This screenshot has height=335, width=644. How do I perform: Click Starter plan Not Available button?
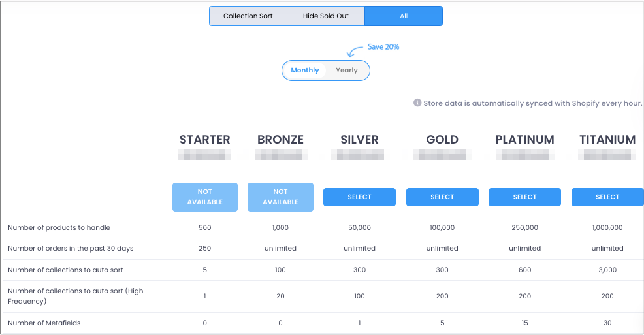pyautogui.click(x=205, y=197)
